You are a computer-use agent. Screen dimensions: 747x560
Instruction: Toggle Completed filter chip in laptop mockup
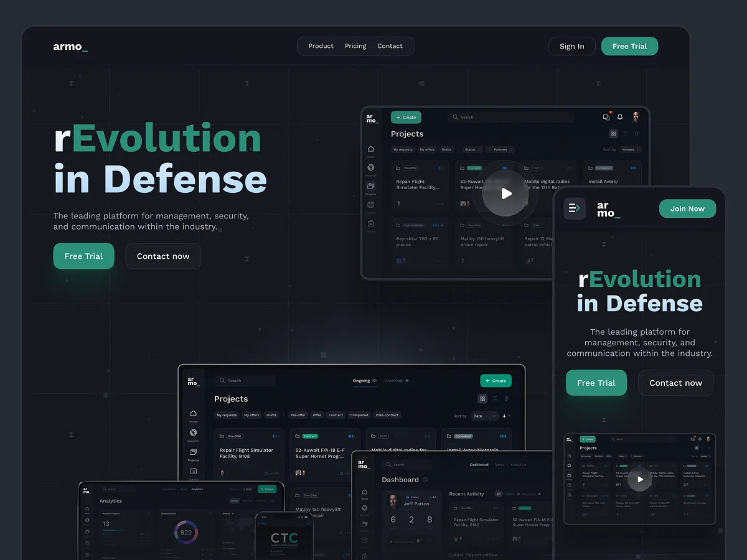coord(359,415)
